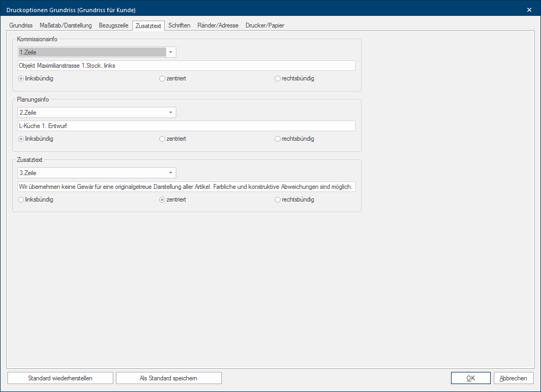Click the L-Küche 1. Entwurf text field
The image size is (541, 392).
[x=185, y=126]
